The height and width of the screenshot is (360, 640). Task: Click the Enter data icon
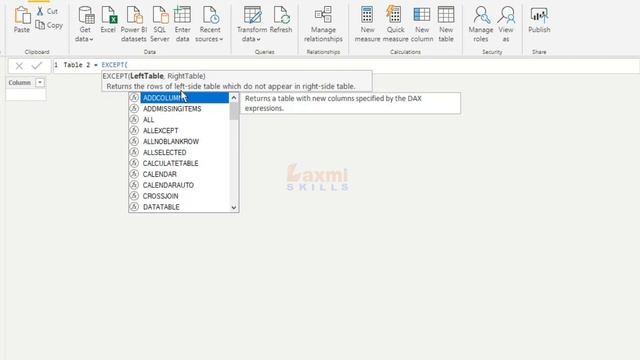click(x=182, y=15)
